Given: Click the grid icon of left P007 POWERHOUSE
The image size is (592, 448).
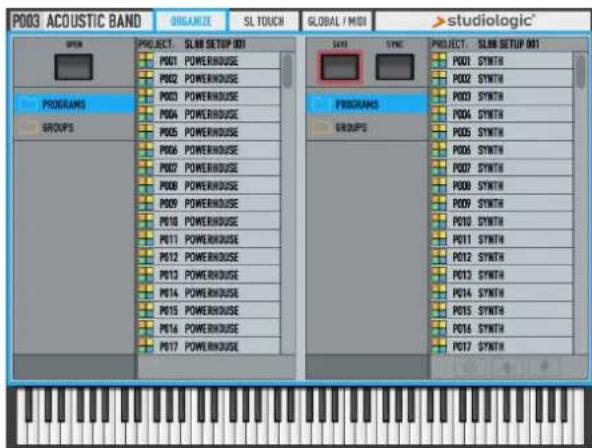Looking at the screenshot, I should pos(146,168).
